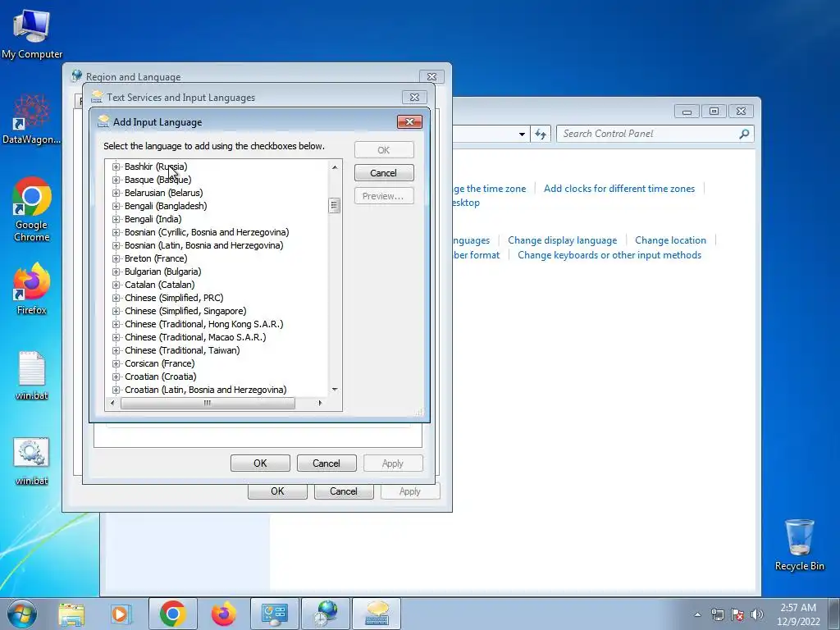Open DataWagon desktop shortcut

[32, 119]
